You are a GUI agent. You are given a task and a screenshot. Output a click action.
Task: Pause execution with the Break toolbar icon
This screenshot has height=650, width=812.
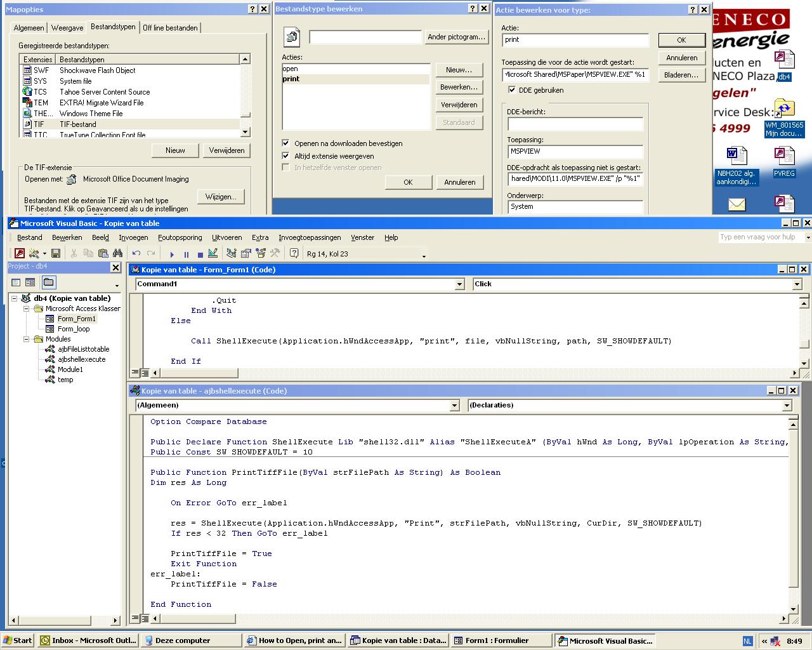(186, 253)
